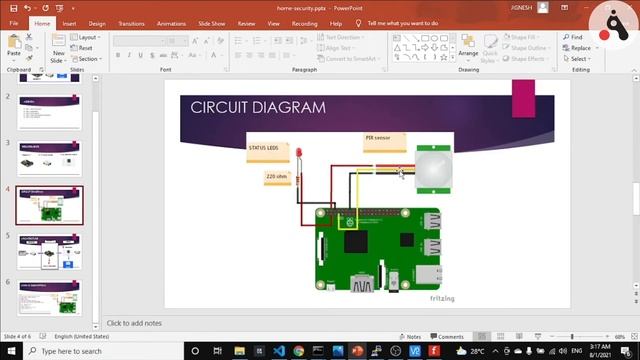Customize Quick Access Toolbar dropdown
Image resolution: width=640 pixels, height=360 pixels.
click(73, 8)
